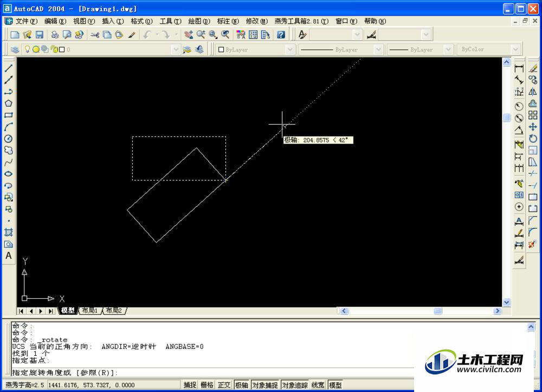The height and width of the screenshot is (392, 542).
Task: Open the 修改(M) menu
Action: [257, 21]
